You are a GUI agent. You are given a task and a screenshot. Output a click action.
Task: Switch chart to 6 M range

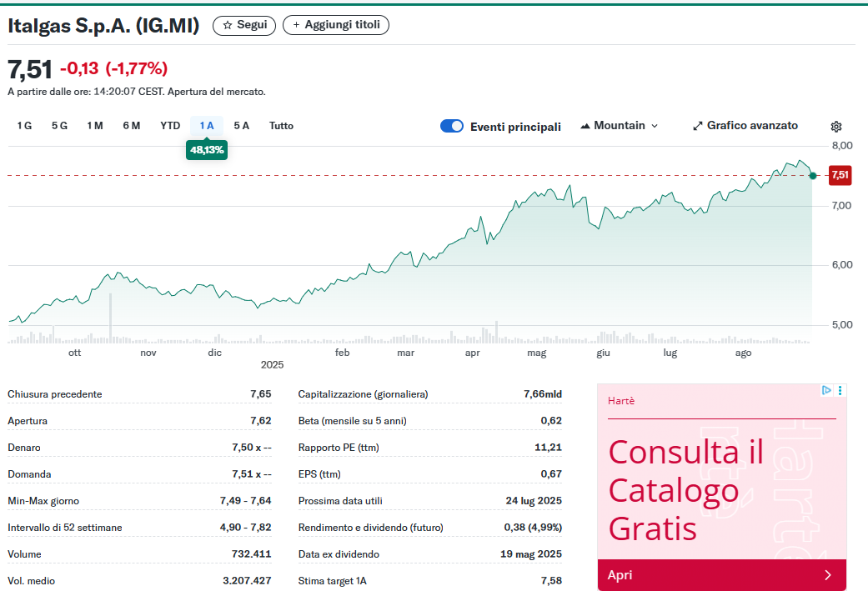click(131, 126)
